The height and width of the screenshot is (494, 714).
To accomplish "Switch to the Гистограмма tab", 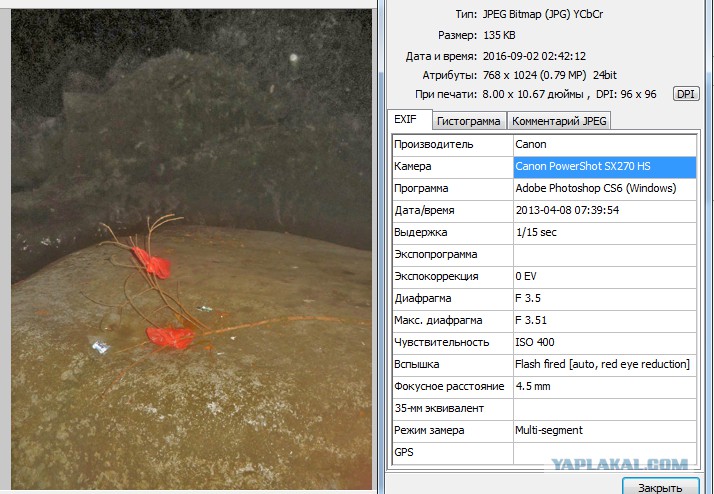I will 469,121.
